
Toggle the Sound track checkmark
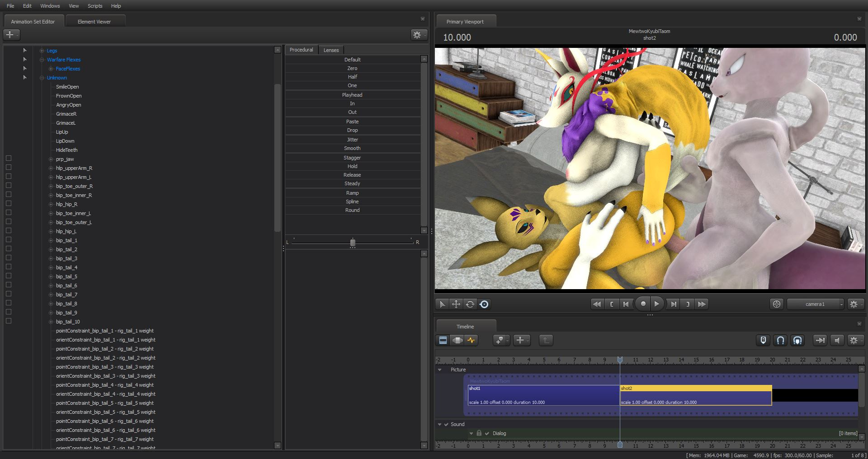coord(446,424)
